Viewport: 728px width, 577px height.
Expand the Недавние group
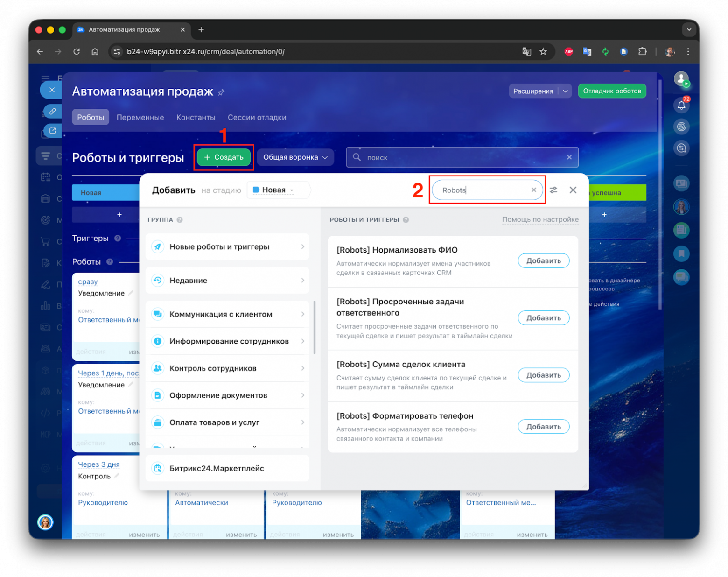coord(228,281)
